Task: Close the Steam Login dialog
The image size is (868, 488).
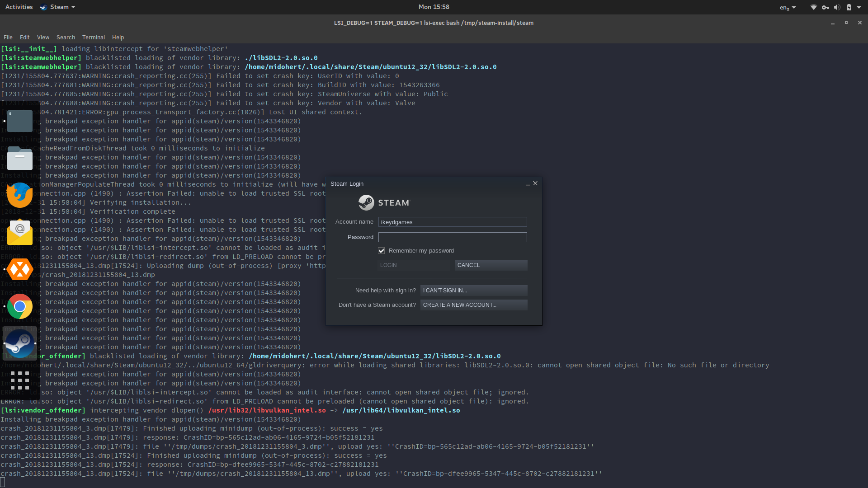Action: tap(535, 183)
